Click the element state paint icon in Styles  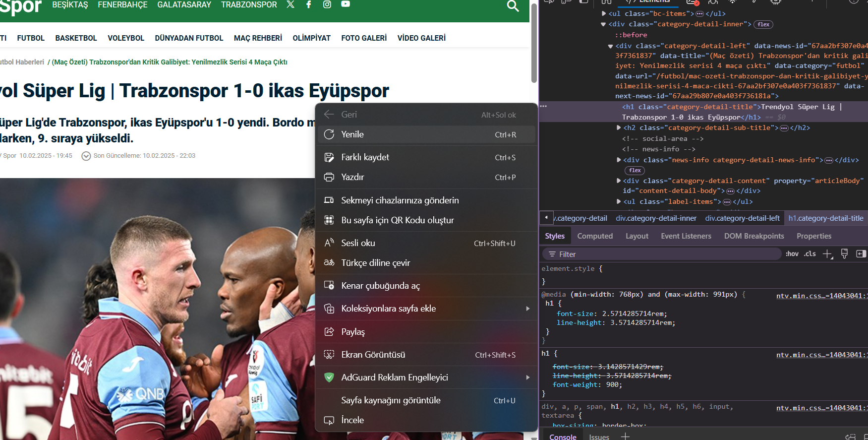(x=845, y=254)
